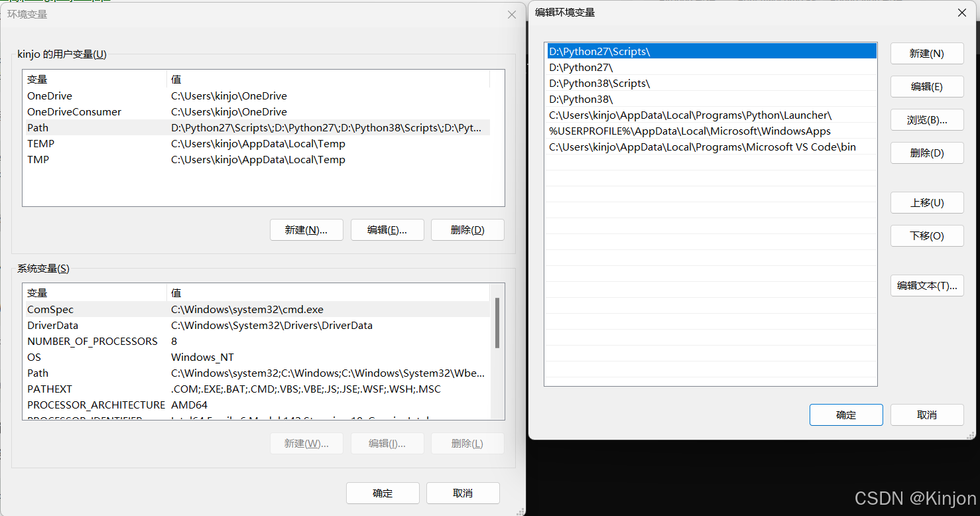The width and height of the screenshot is (980, 516).
Task: Select the NUMBER_OF_PROCESSORS system variable row
Action: (x=257, y=342)
